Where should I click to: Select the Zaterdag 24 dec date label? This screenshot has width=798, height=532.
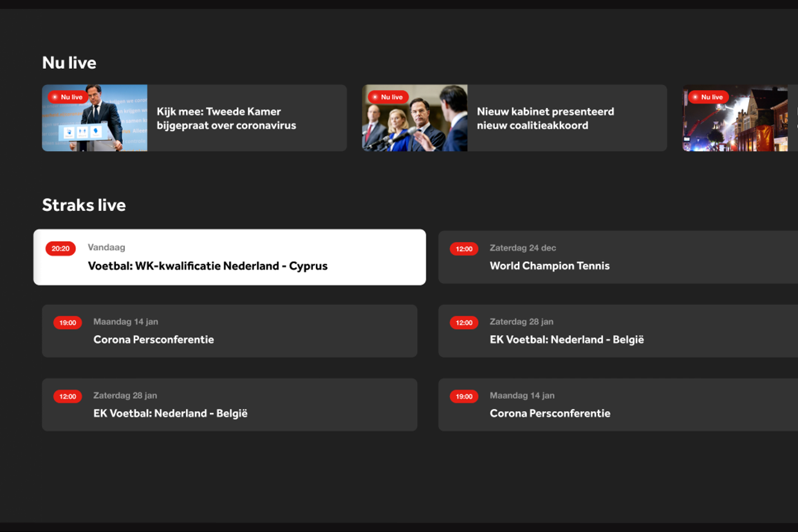coord(523,248)
